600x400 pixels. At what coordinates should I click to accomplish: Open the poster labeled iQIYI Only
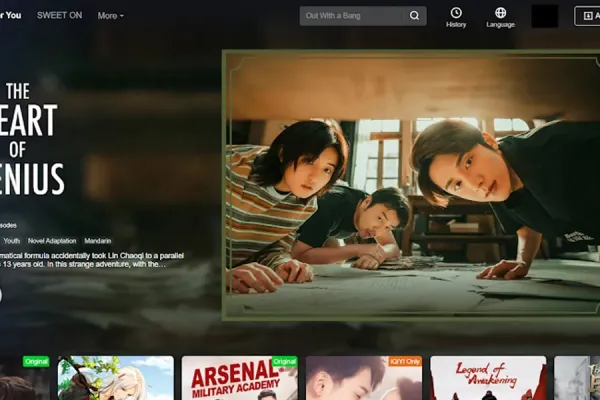point(364,378)
